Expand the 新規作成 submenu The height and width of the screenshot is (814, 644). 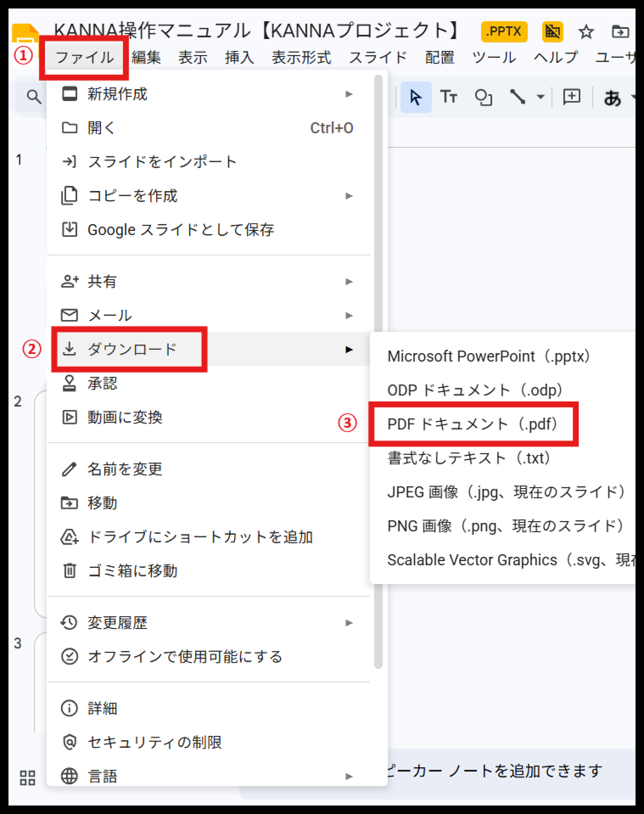(208, 94)
